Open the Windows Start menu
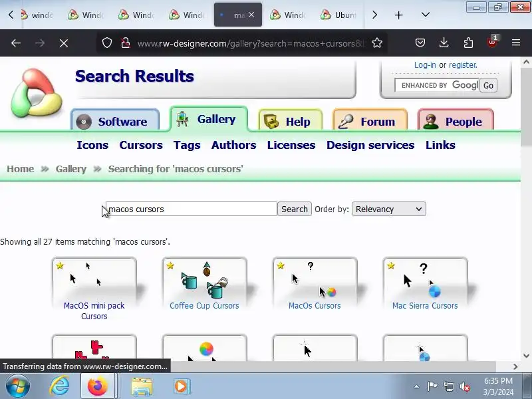 pos(17,386)
